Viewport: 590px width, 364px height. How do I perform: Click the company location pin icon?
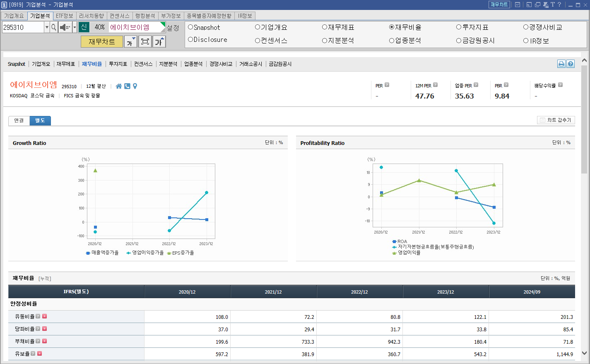click(135, 86)
